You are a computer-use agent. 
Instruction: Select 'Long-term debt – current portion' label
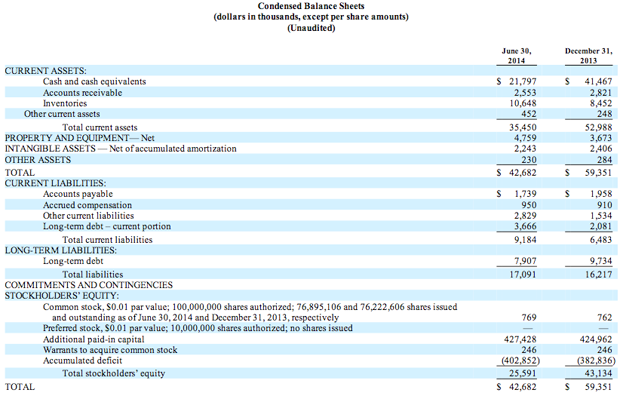coord(107,226)
